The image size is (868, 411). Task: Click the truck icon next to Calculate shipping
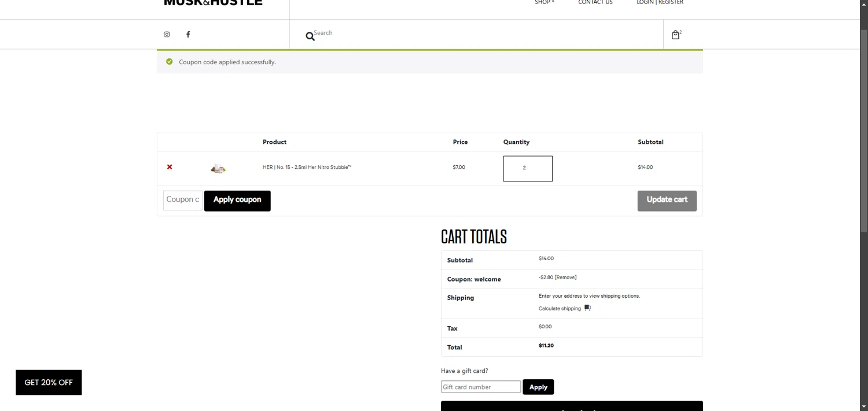[x=587, y=308]
